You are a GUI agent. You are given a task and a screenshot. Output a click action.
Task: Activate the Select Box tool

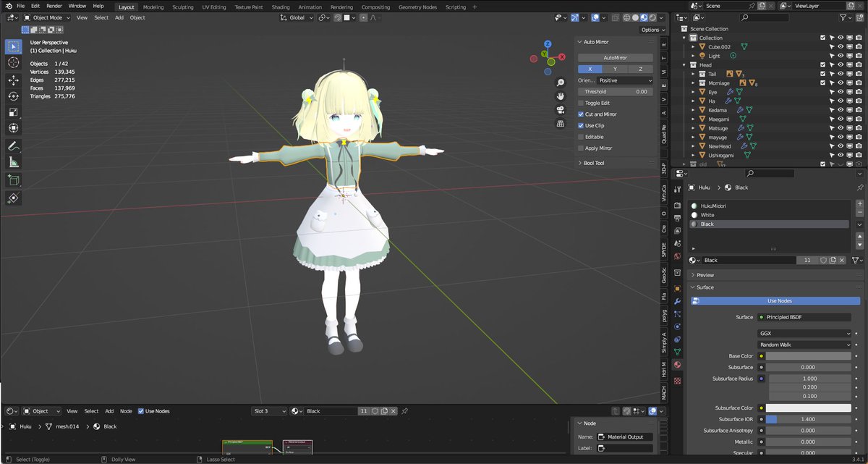[x=13, y=46]
